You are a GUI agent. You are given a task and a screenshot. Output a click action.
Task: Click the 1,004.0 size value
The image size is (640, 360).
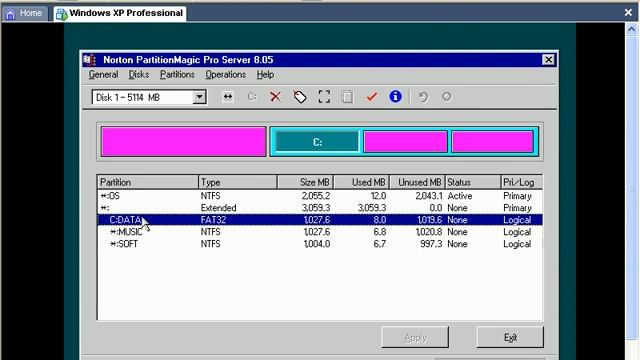[x=317, y=244]
